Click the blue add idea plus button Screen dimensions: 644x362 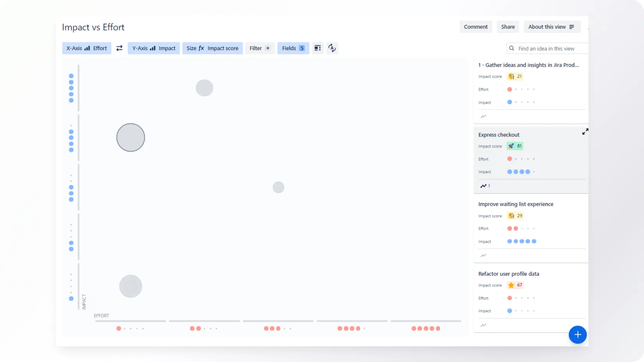[x=577, y=335]
